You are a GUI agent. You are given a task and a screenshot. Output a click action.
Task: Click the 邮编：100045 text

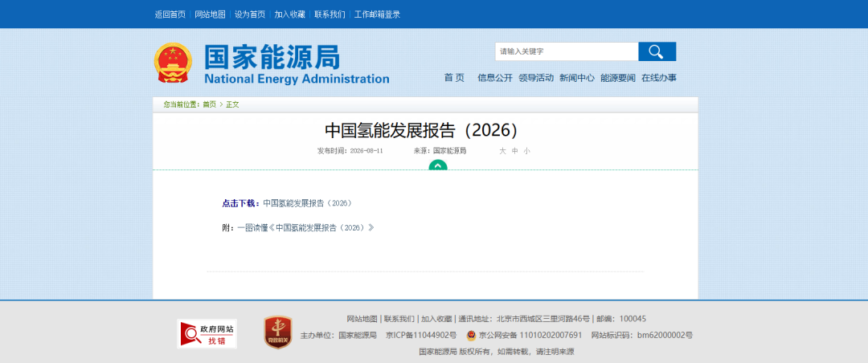[621, 319]
